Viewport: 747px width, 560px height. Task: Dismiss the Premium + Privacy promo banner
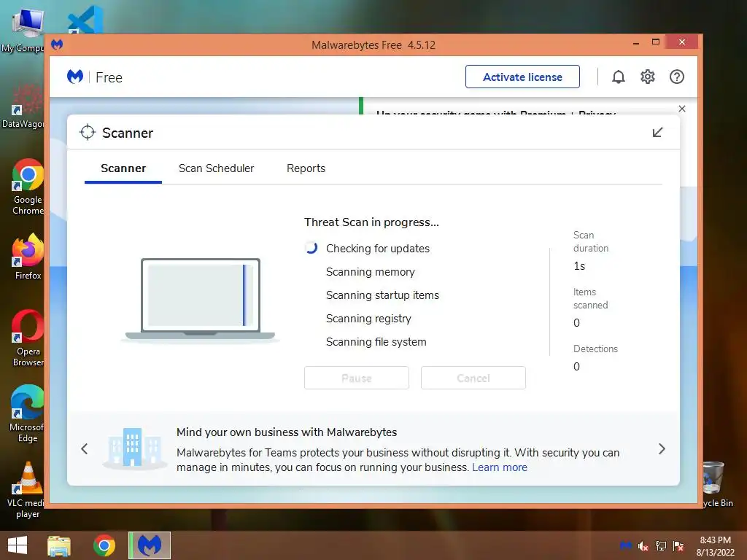tap(682, 109)
